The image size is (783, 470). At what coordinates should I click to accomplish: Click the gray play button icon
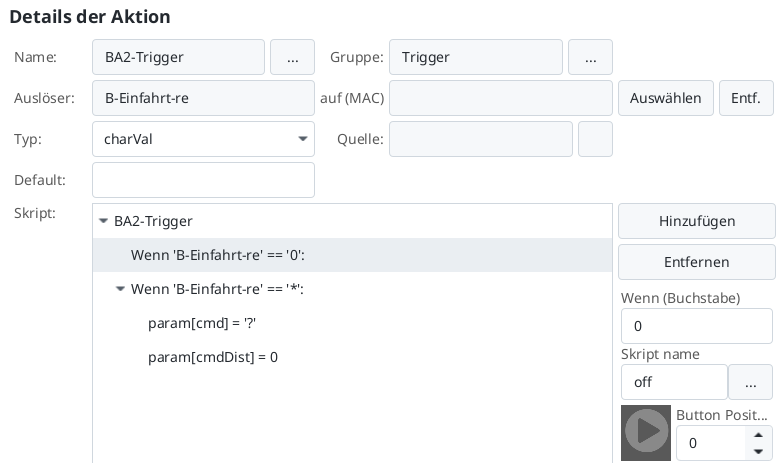tap(646, 432)
